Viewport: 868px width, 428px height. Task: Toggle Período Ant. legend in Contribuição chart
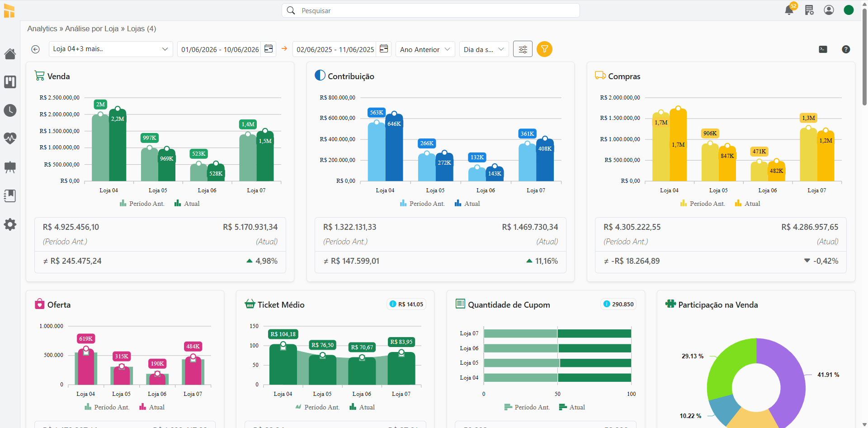[x=422, y=204]
